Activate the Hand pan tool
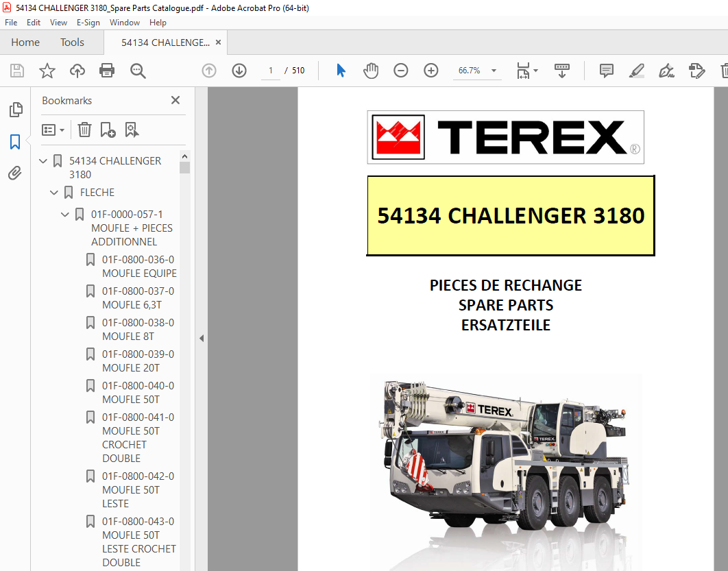This screenshot has width=728, height=571. point(370,71)
